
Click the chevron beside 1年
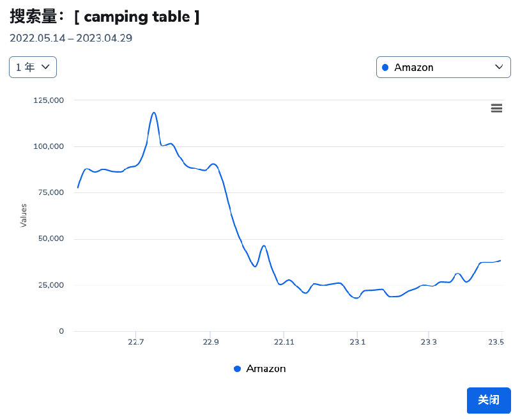[x=45, y=67]
